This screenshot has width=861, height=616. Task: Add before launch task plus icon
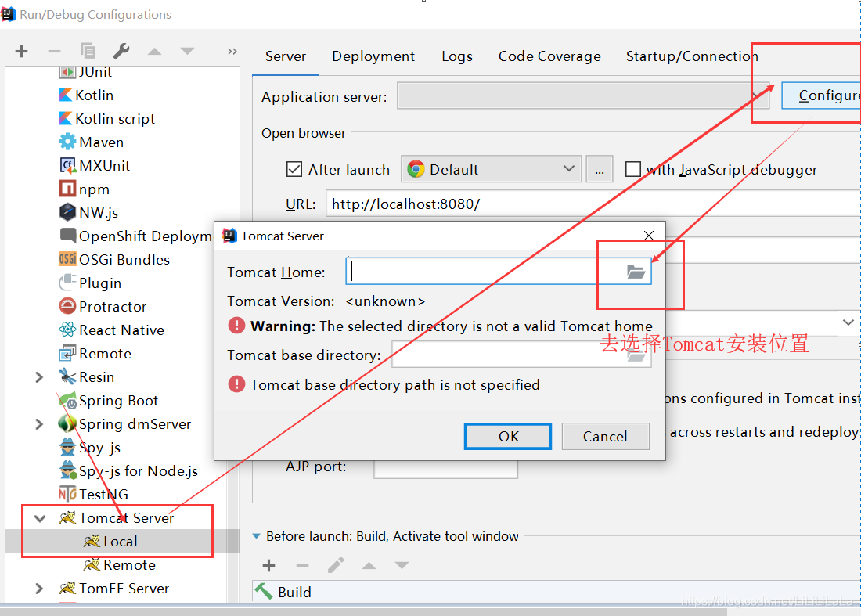269,565
